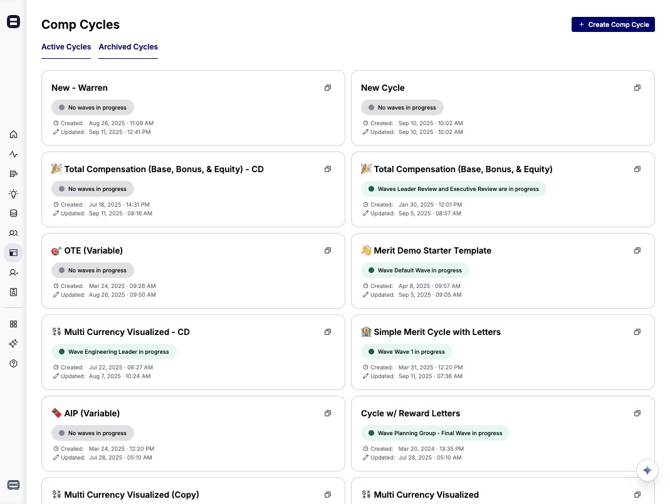This screenshot has width=670, height=504.
Task: Switch to the Archived Cycles tab
Action: coord(128,47)
